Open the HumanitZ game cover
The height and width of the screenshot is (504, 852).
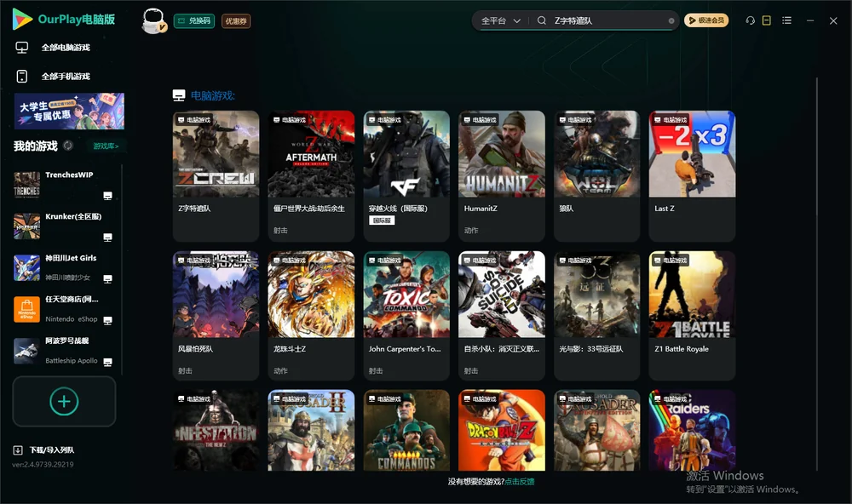point(502,154)
